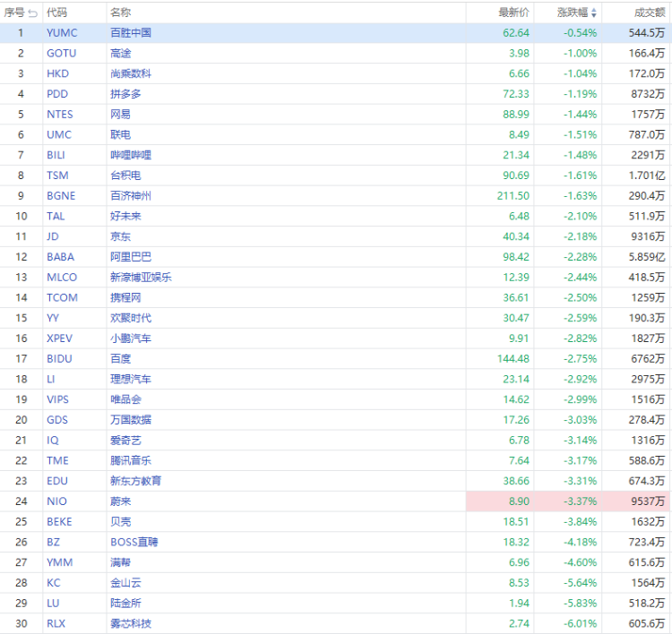Click the reset arrow icon beside 序号

click(33, 13)
